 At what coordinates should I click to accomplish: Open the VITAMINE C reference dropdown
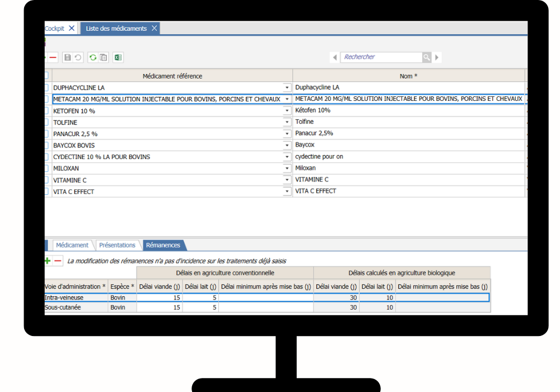(287, 180)
